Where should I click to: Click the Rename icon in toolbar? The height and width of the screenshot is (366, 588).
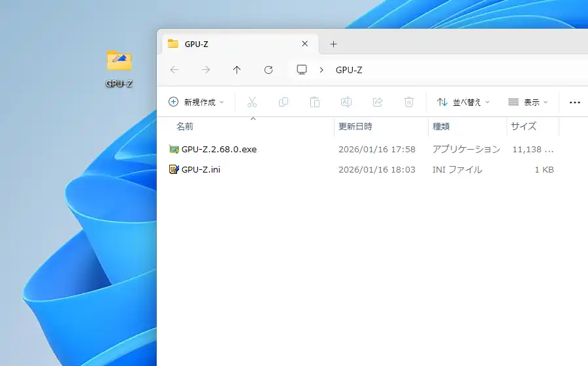(346, 102)
